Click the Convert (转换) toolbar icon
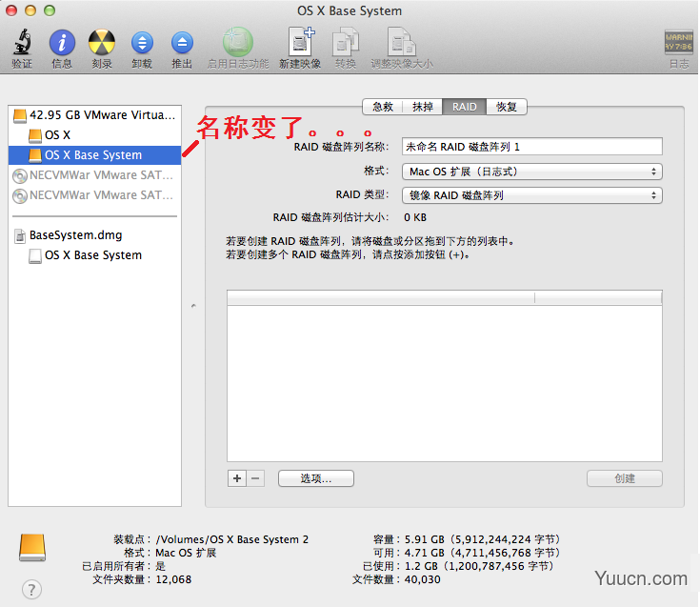Screen dimensions: 700x607 [346, 42]
